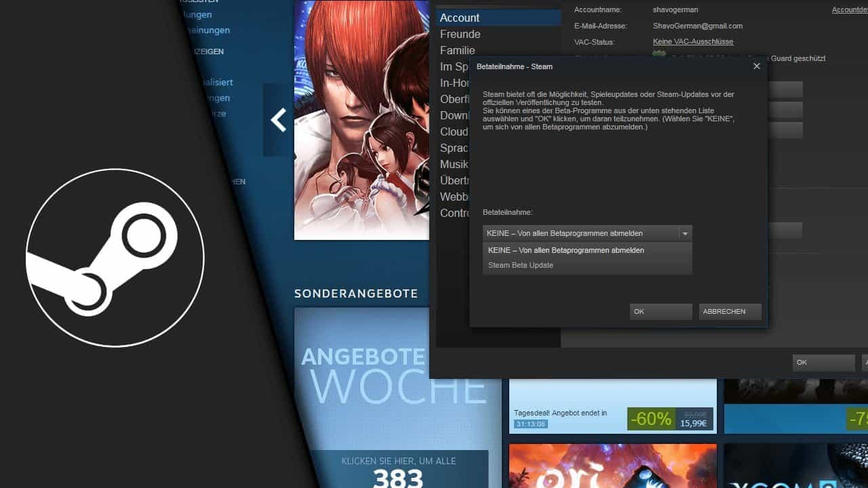
Task: Close the Betateilnahme dialog with the X
Action: click(x=757, y=66)
